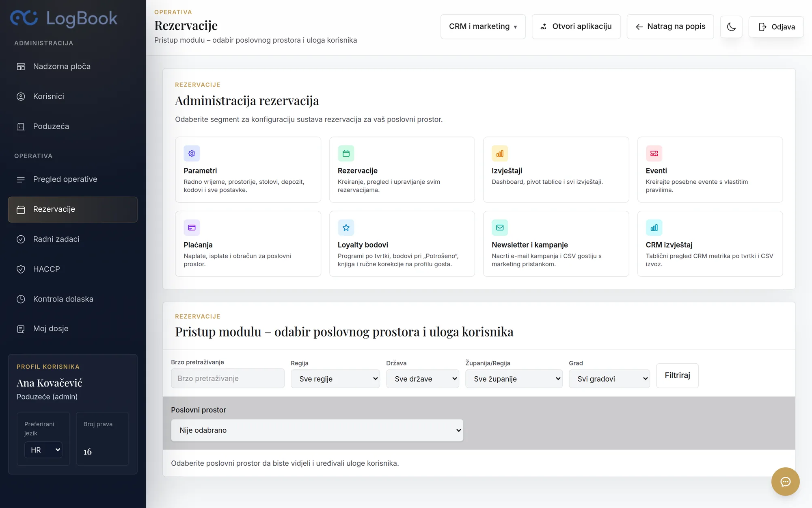Toggle dark mode with moon icon
Screen dimensions: 812x508
tap(731, 27)
